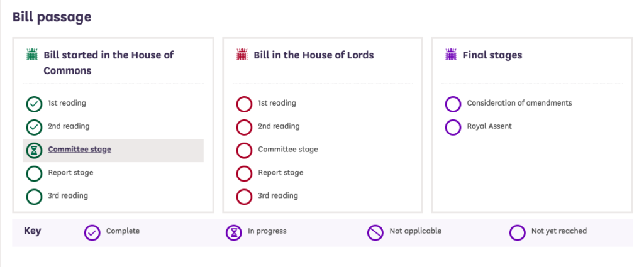
Task: Click the Bill passage heading
Action: (52, 17)
